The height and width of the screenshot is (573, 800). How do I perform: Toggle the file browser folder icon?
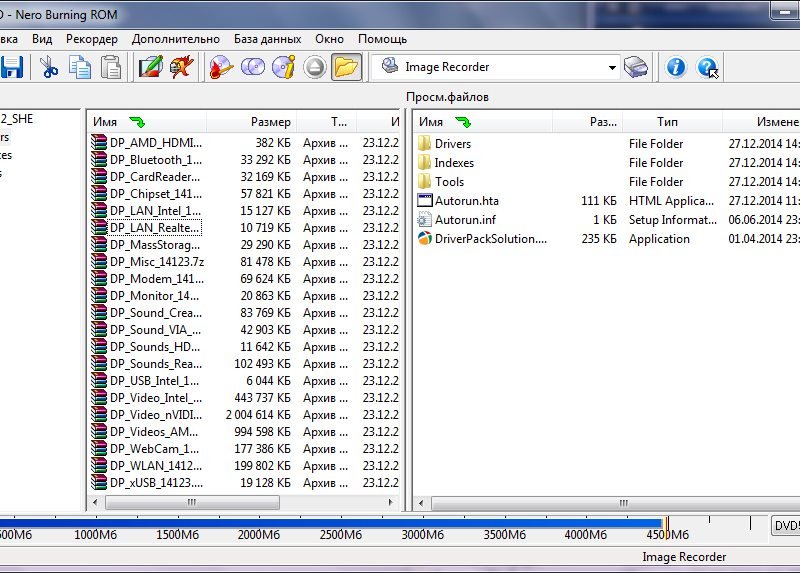pos(346,67)
